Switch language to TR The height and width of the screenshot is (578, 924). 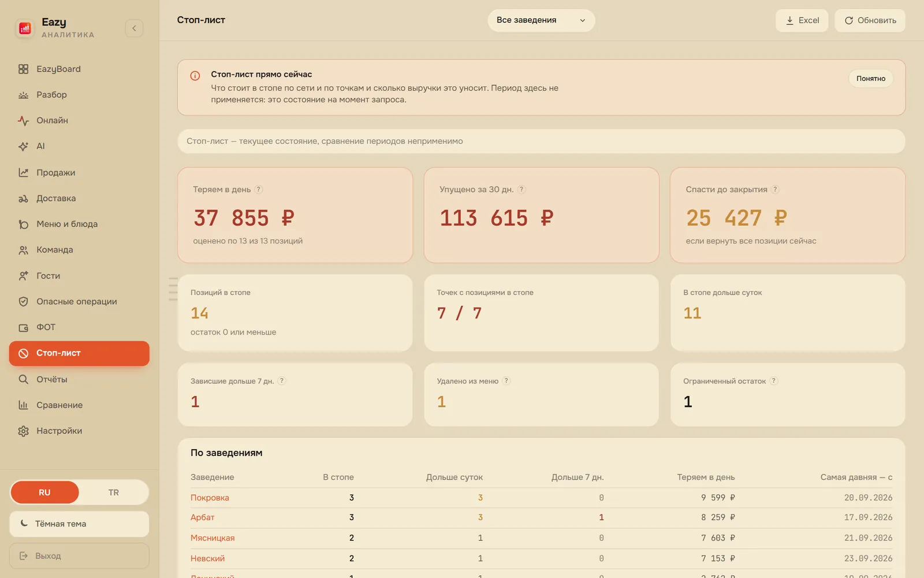[114, 492]
